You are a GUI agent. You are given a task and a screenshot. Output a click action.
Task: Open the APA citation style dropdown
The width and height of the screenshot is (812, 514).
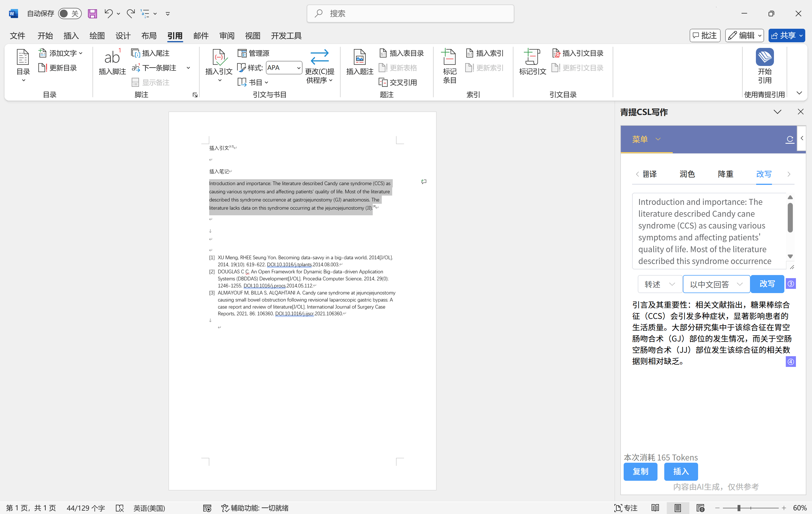click(x=284, y=68)
